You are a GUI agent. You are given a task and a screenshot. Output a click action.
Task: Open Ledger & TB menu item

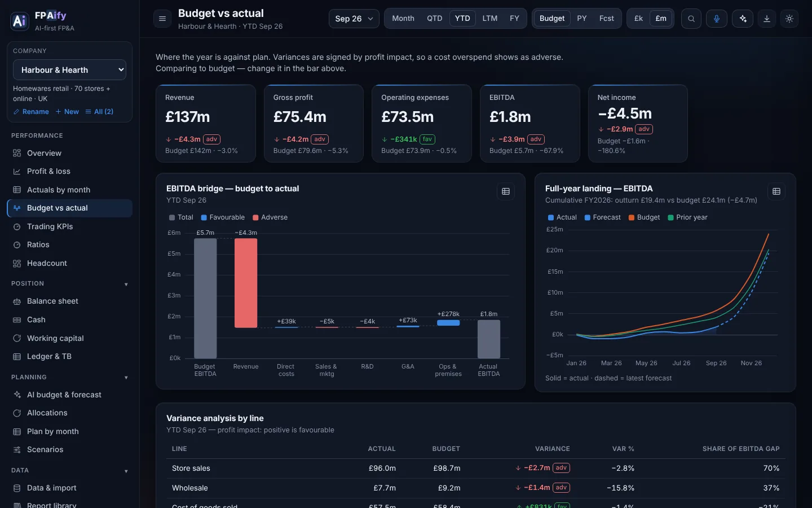tap(69, 356)
